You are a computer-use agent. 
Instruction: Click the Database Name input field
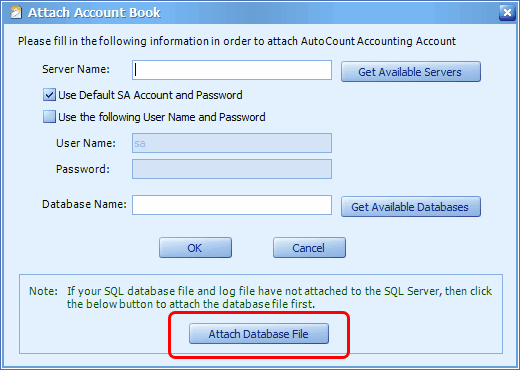click(232, 205)
